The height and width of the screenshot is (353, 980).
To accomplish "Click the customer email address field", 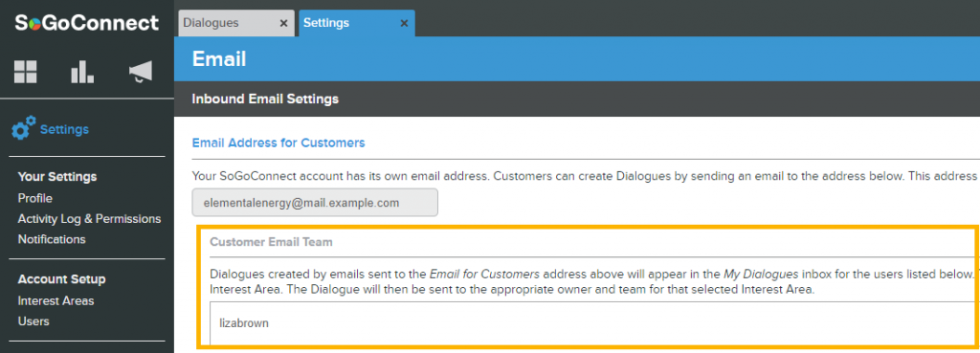I will tap(315, 203).
